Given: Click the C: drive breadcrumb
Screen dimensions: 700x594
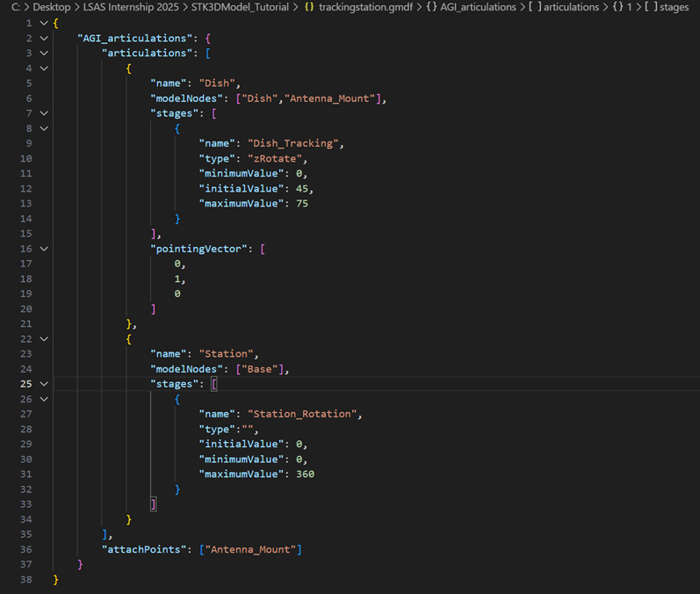Looking at the screenshot, I should (16, 7).
